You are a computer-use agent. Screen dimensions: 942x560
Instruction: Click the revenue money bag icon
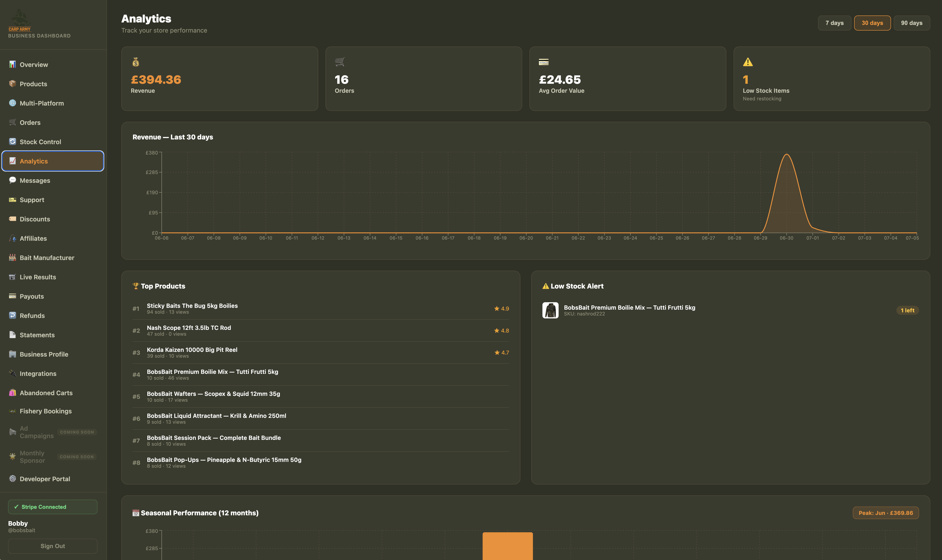[136, 62]
